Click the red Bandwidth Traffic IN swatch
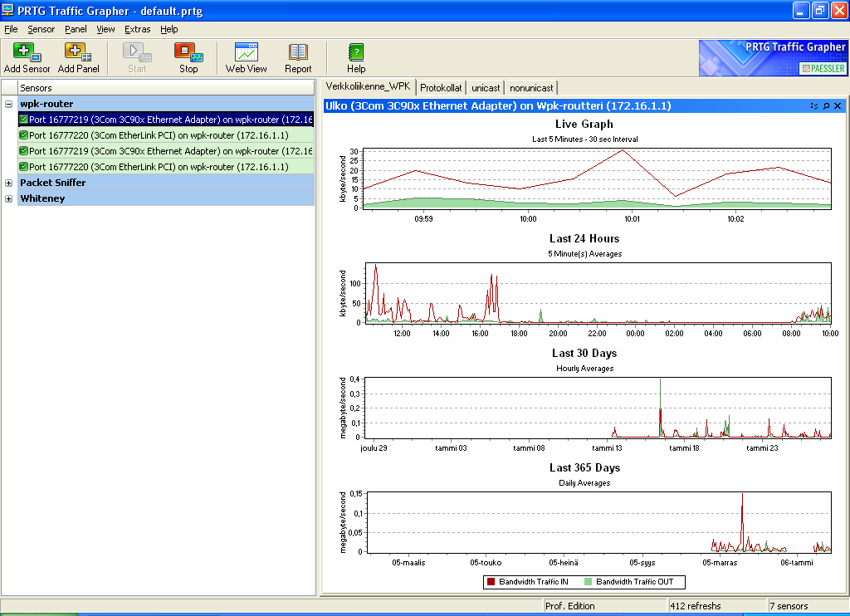The image size is (850, 616). point(491,582)
